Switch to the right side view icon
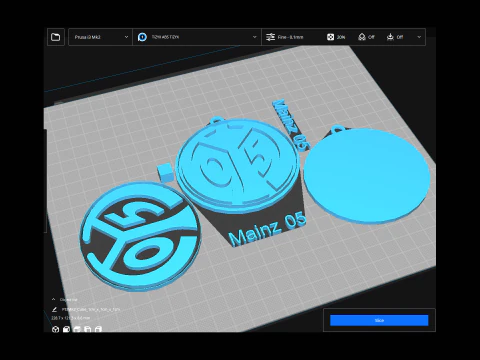 [98, 329]
